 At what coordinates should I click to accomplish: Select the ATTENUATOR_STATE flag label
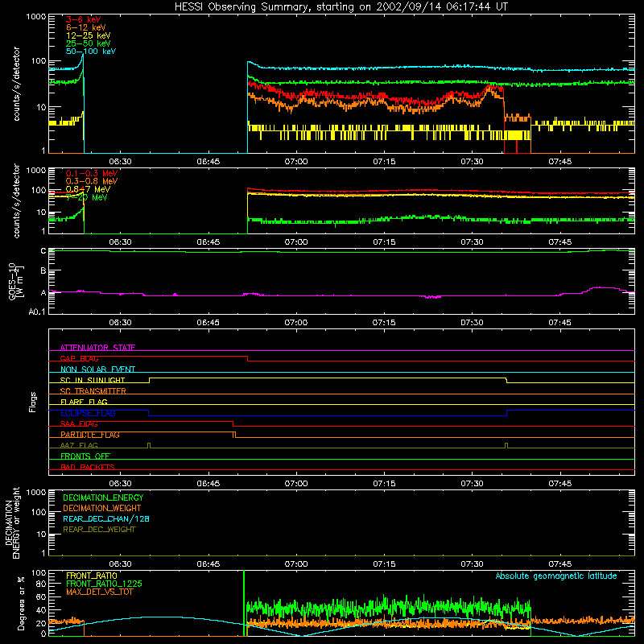97,348
